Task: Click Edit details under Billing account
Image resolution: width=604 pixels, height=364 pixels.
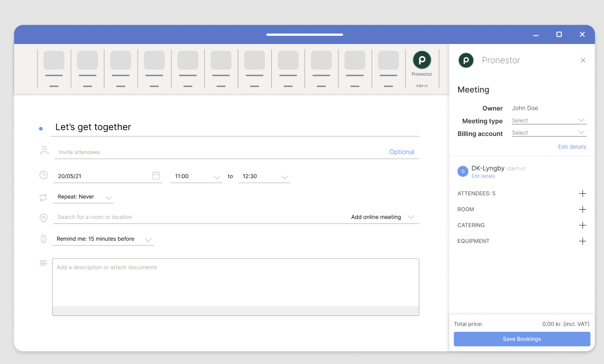Action: pos(572,147)
